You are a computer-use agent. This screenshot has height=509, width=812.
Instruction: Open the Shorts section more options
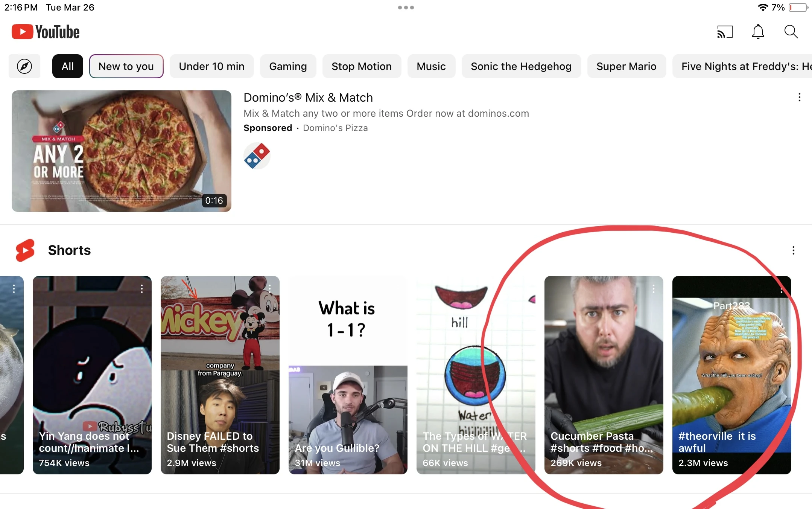[793, 251]
